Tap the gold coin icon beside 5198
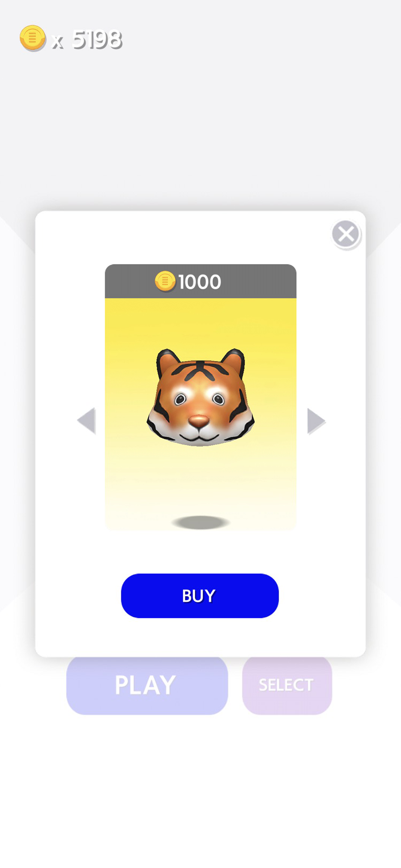The image size is (401, 868). point(32,38)
